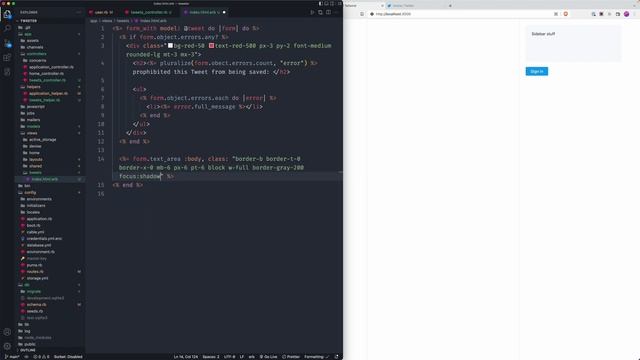The height and width of the screenshot is (360, 640).
Task: Run the file using the editor play icon
Action: click(312, 13)
